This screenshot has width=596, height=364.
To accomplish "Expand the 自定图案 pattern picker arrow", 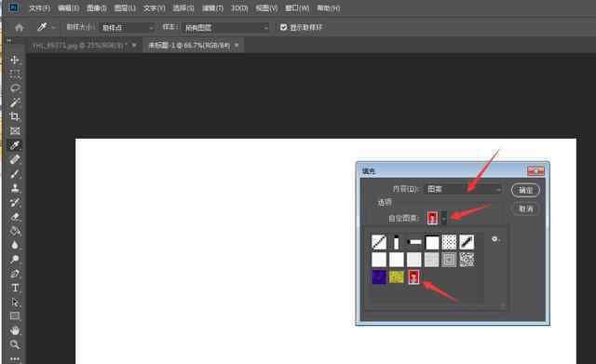I will (443, 218).
